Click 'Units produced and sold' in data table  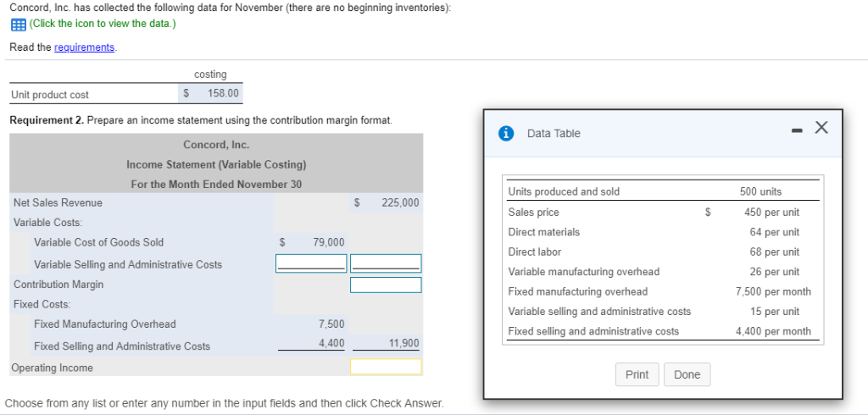pos(564,191)
